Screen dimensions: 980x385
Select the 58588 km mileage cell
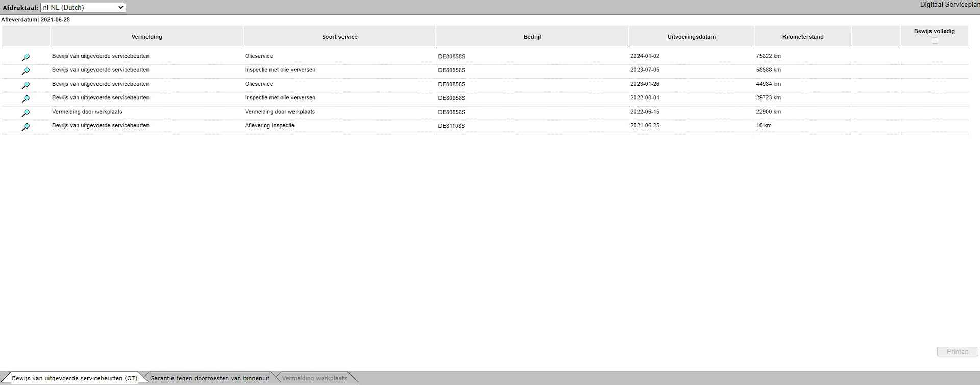769,70
